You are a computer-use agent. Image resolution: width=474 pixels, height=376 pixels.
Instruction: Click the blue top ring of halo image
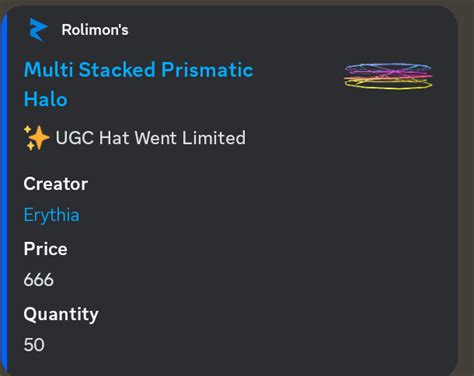(388, 66)
